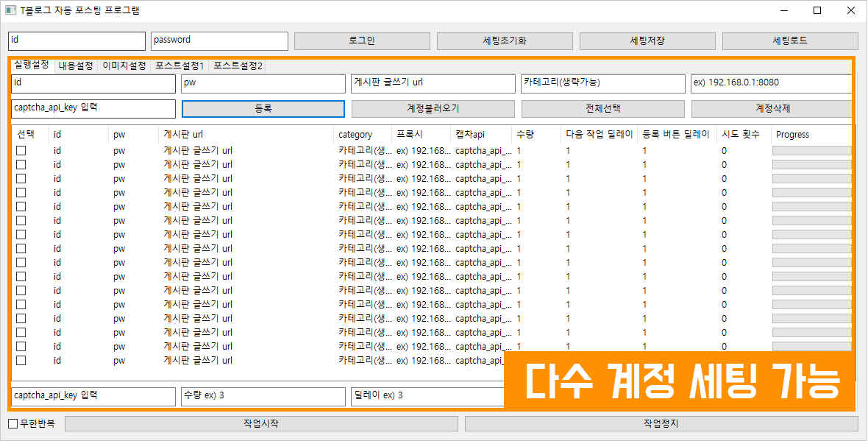Viewport: 868px width, 441px height.
Task: Switch to the 내용설정 tab
Action: [x=76, y=66]
